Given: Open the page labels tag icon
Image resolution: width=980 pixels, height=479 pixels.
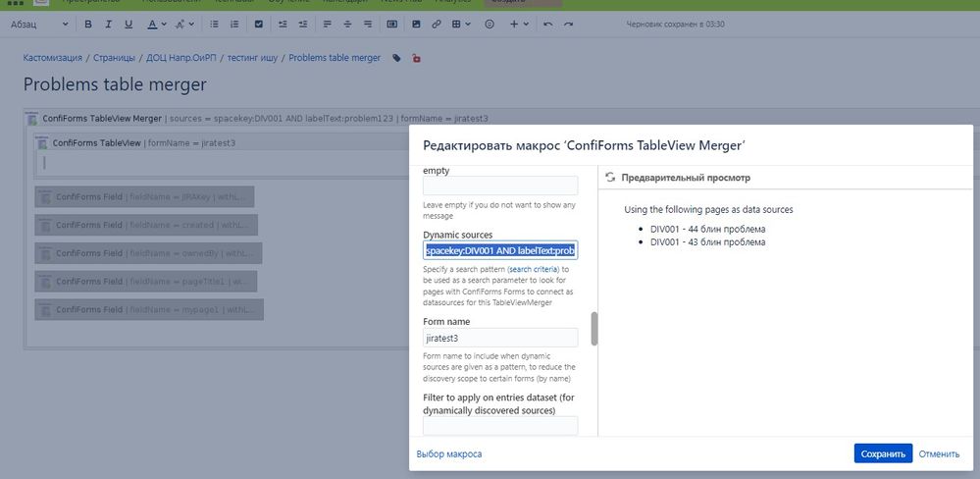Looking at the screenshot, I should pyautogui.click(x=396, y=58).
